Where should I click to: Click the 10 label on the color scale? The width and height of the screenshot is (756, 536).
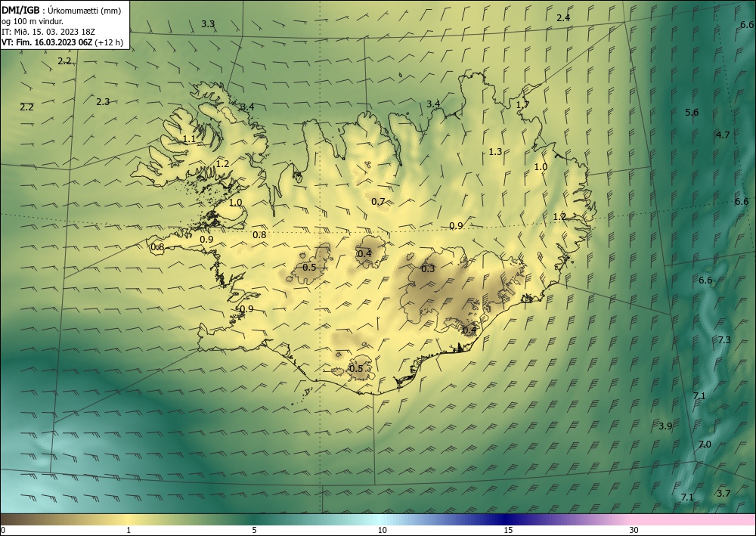pos(382,531)
